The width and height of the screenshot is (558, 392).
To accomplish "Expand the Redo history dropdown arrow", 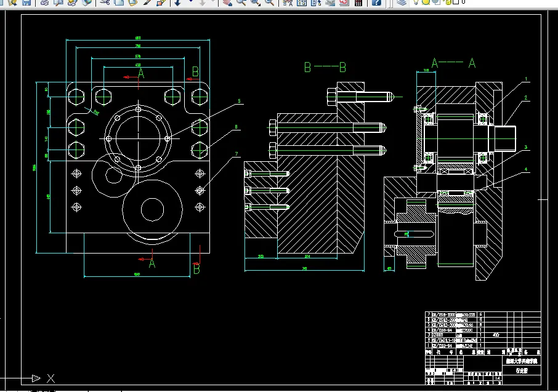I will pyautogui.click(x=214, y=2).
